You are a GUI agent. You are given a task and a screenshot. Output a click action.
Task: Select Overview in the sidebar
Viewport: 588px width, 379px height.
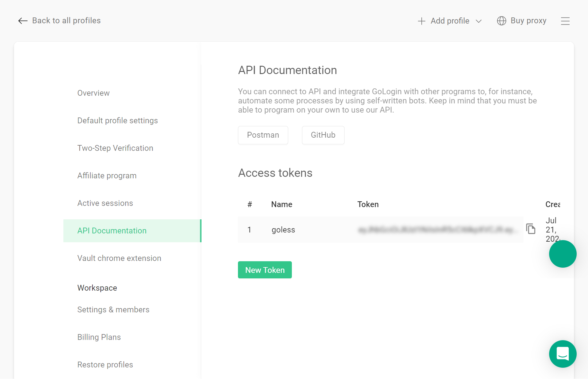[93, 93]
